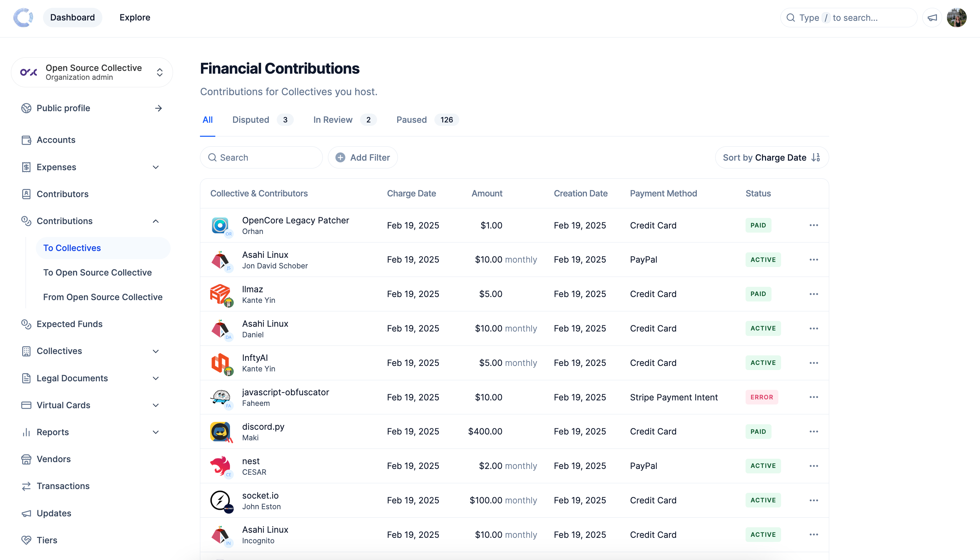
Task: Open the discord.py row actions menu
Action: pos(813,431)
